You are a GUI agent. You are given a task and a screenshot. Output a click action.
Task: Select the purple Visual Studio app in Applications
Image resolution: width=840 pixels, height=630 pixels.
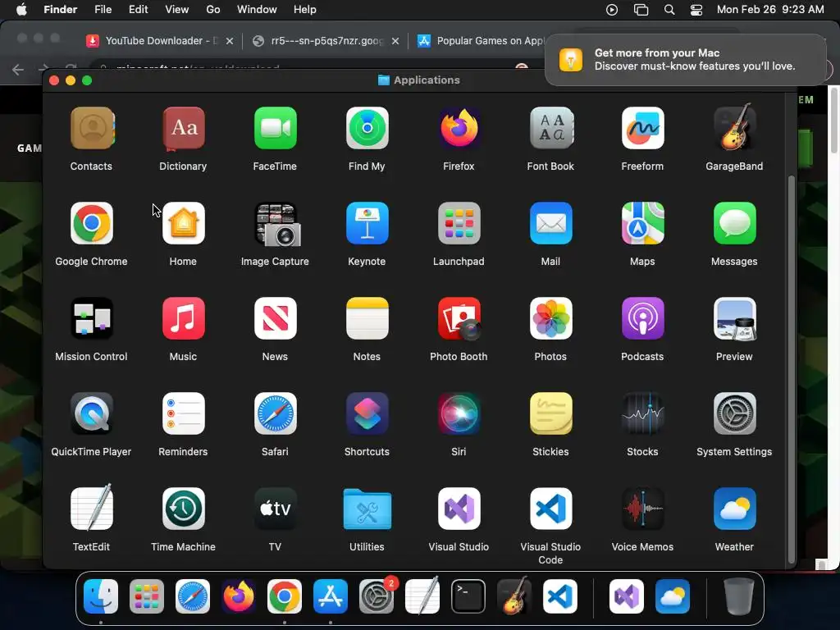tap(459, 509)
